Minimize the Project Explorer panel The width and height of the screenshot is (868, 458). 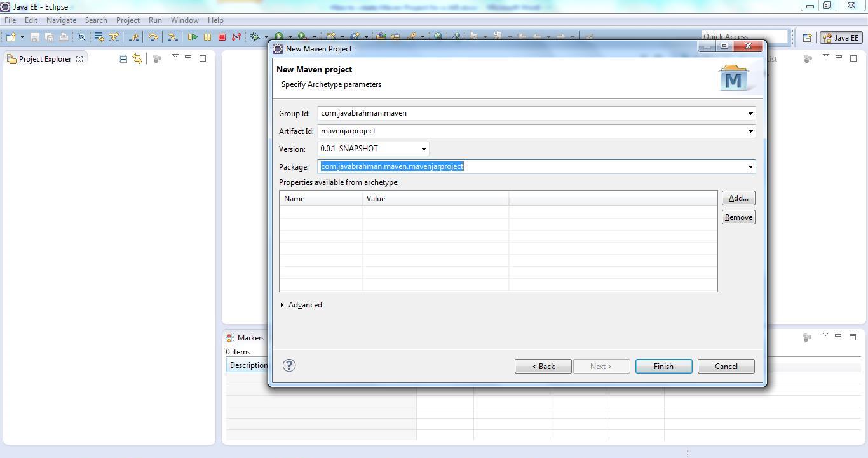pyautogui.click(x=188, y=57)
